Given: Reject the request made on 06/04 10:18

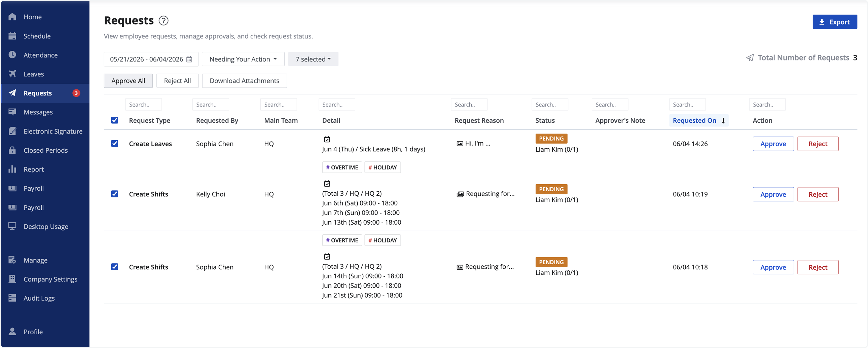Looking at the screenshot, I should (818, 267).
